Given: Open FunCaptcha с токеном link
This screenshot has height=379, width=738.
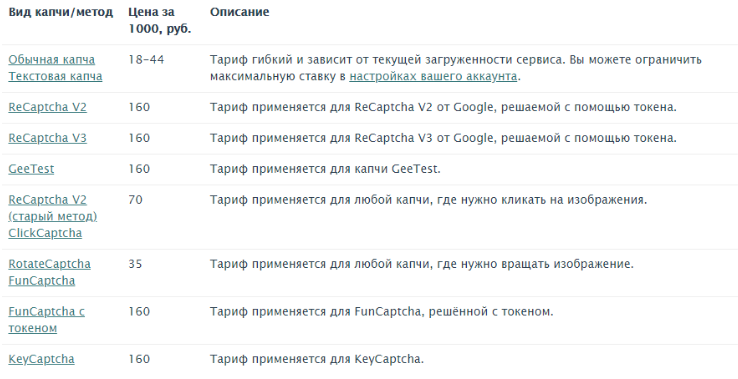Looking at the screenshot, I should (x=47, y=320).
